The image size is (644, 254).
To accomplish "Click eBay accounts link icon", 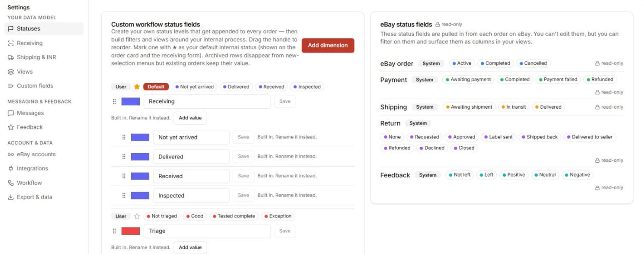I will [11, 154].
